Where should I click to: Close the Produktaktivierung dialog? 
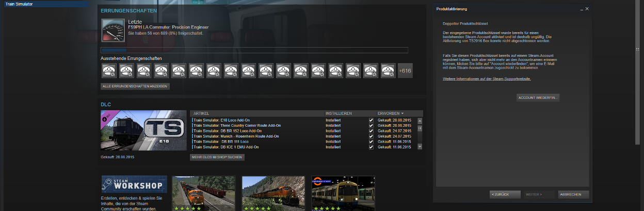587,9
